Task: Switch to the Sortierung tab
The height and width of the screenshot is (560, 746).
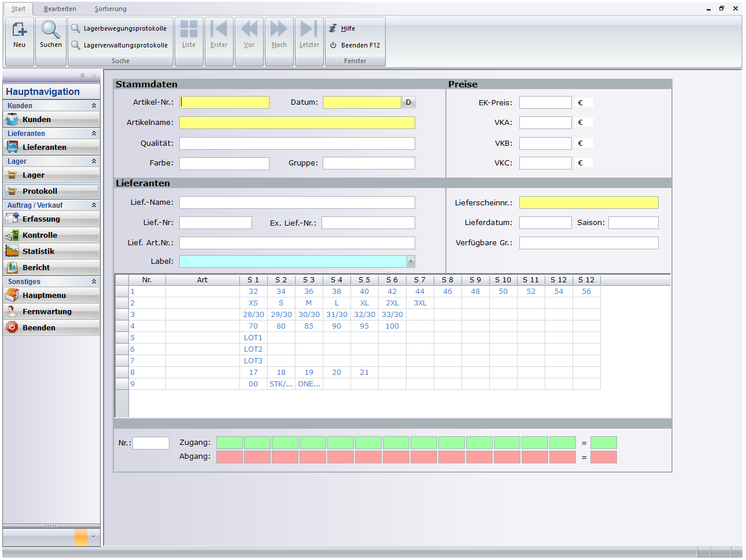Action: tap(110, 9)
